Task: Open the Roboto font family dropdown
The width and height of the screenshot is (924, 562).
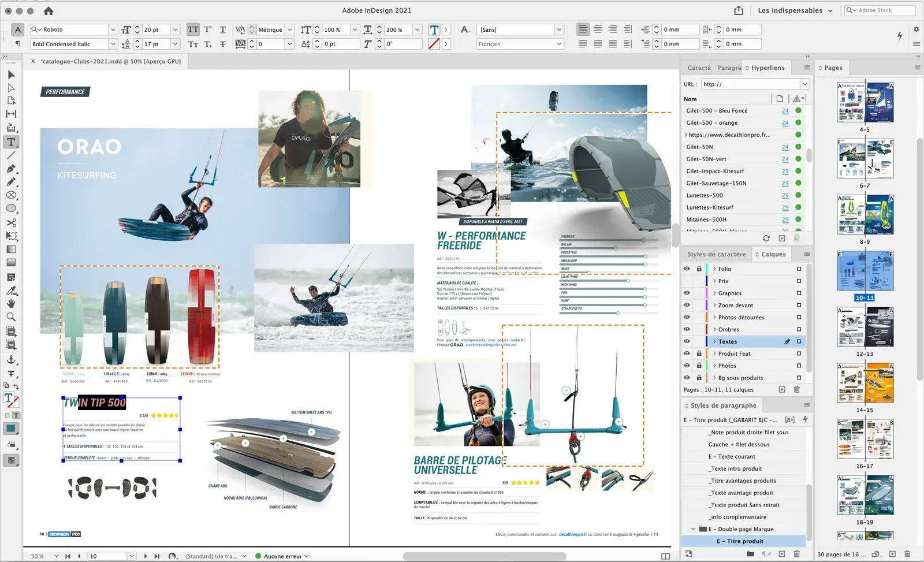Action: point(113,29)
